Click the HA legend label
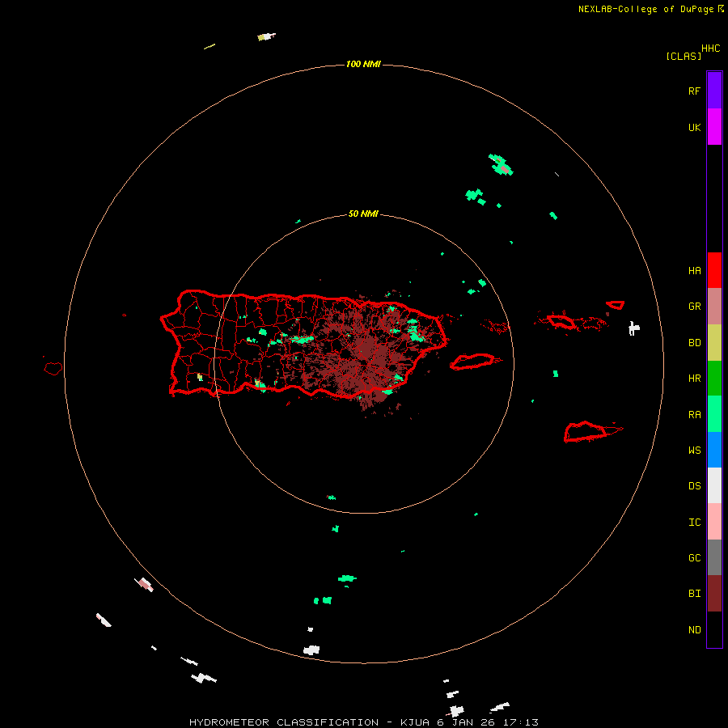Viewport: 728px width, 728px height. click(694, 271)
